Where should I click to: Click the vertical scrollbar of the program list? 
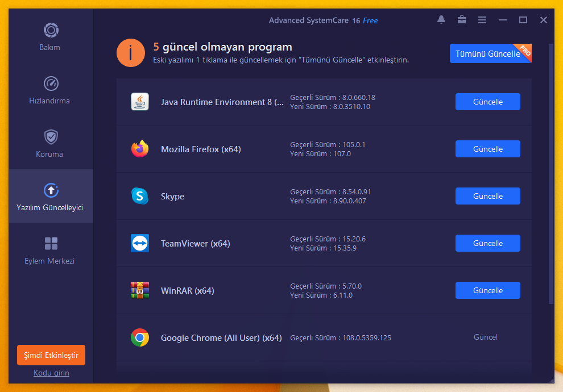[x=551, y=174]
